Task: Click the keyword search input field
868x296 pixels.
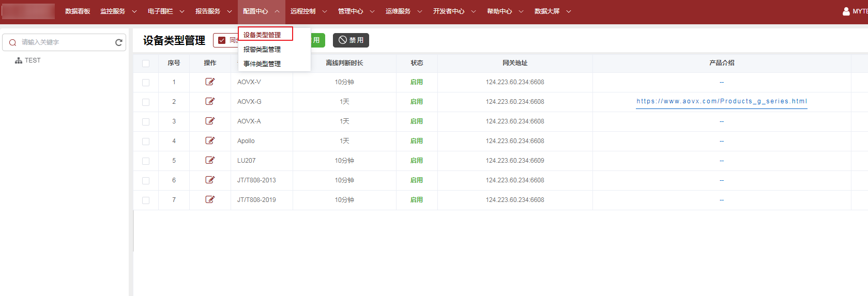Action: (65, 42)
